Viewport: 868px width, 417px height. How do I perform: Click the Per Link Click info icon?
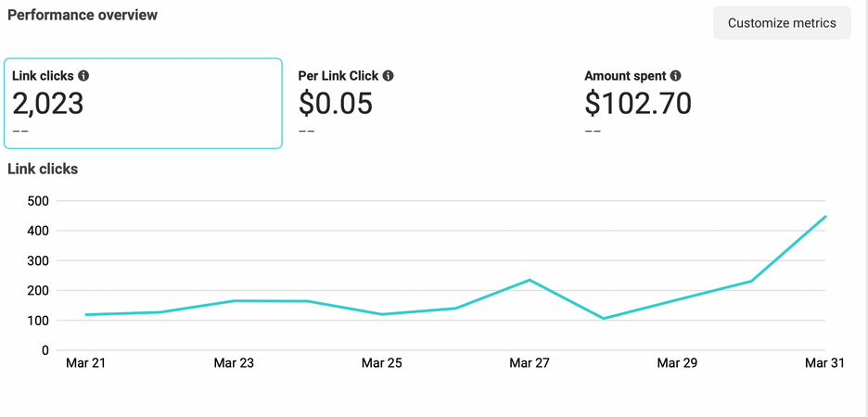(388, 76)
